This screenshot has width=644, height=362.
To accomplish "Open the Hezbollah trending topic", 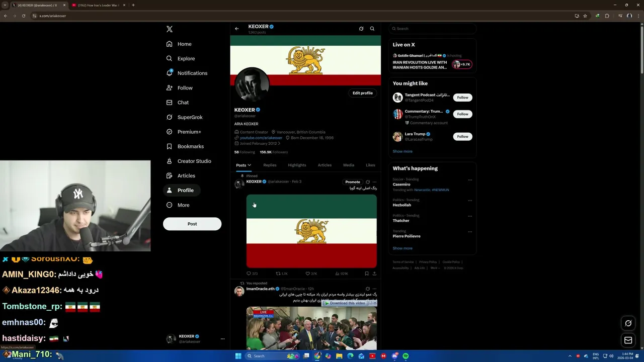I will click(402, 205).
